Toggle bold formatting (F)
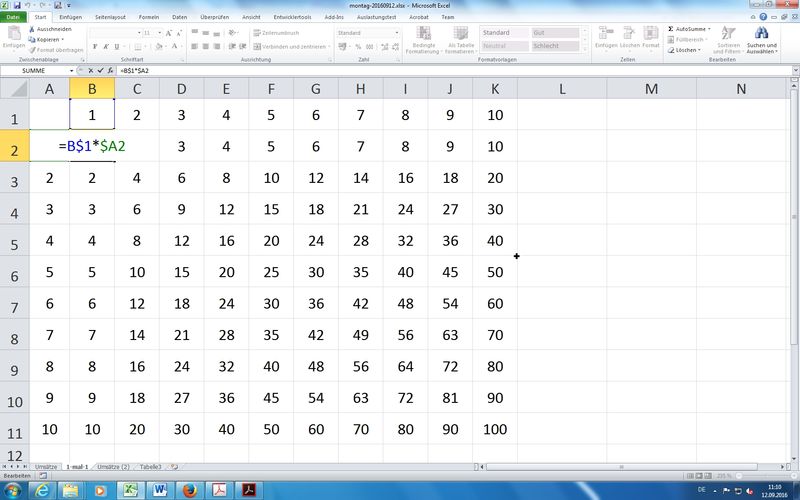This screenshot has height=500, width=800. pyautogui.click(x=95, y=46)
